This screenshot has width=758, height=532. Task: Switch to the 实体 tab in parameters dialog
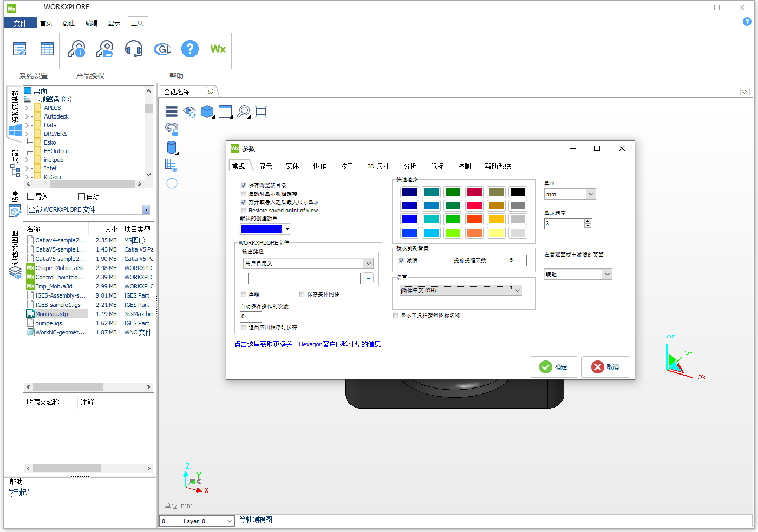click(x=292, y=166)
